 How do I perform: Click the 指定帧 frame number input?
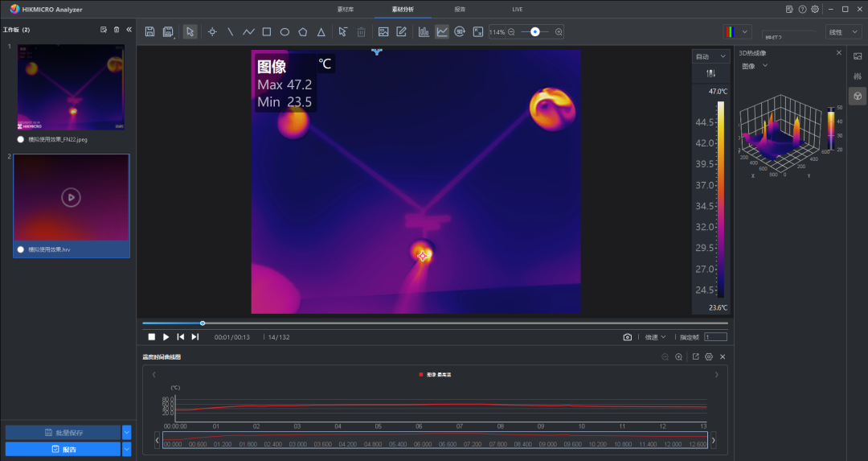click(x=715, y=337)
